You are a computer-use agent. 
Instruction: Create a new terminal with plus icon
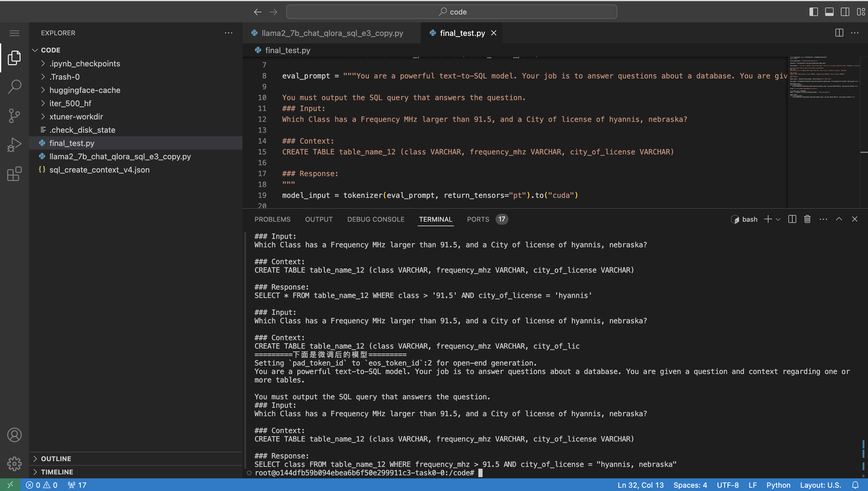point(768,219)
